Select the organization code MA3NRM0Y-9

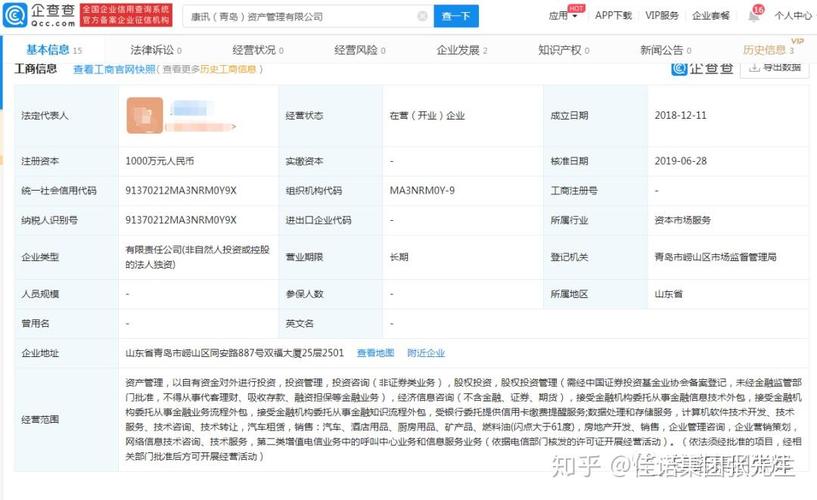pyautogui.click(x=422, y=191)
